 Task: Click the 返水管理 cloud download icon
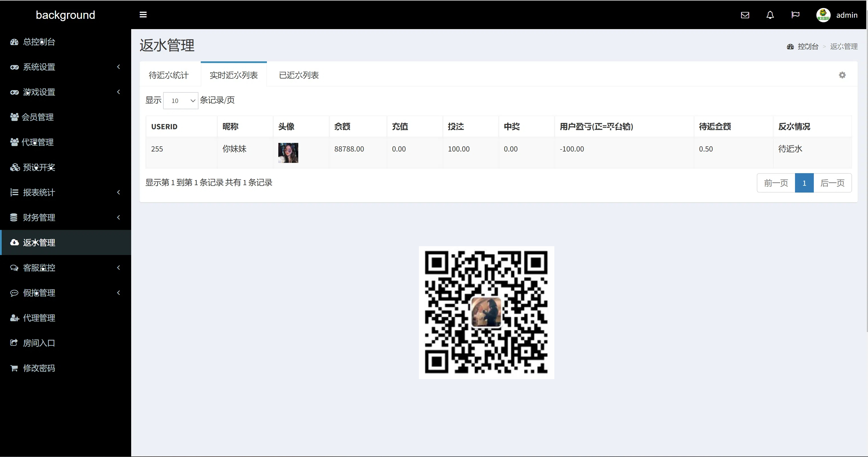tap(14, 242)
